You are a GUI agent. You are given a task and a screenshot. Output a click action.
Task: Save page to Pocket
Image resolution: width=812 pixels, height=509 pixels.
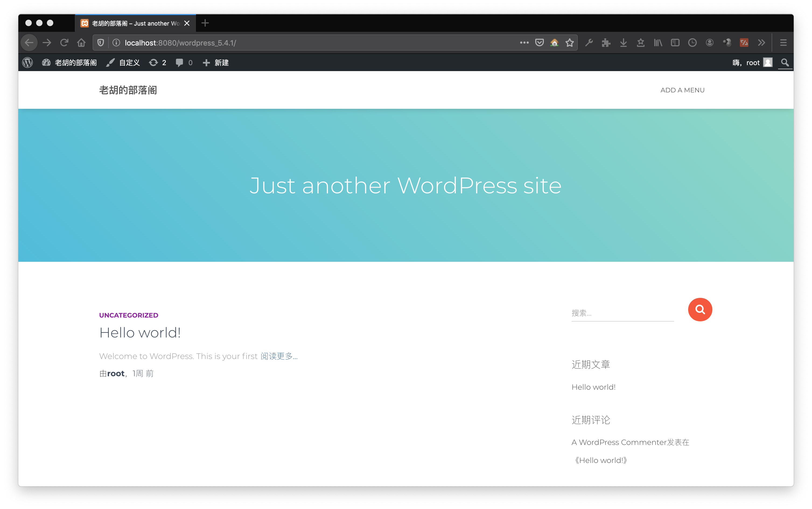click(540, 43)
